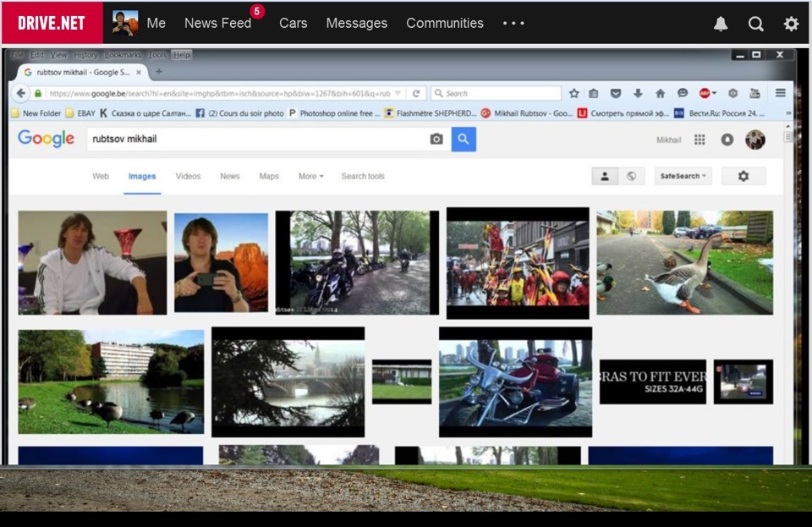Expand the SafeSearch dropdown
812x527 pixels.
[x=683, y=176]
